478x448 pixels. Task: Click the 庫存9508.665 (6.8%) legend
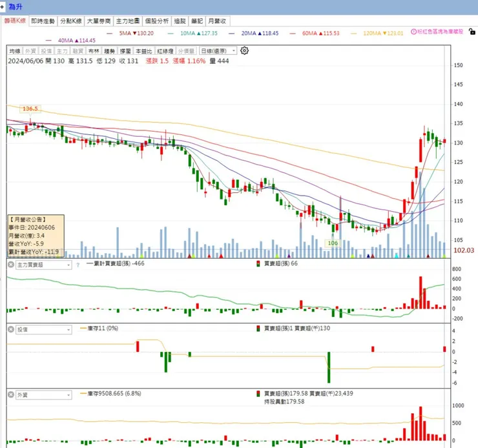(x=110, y=394)
